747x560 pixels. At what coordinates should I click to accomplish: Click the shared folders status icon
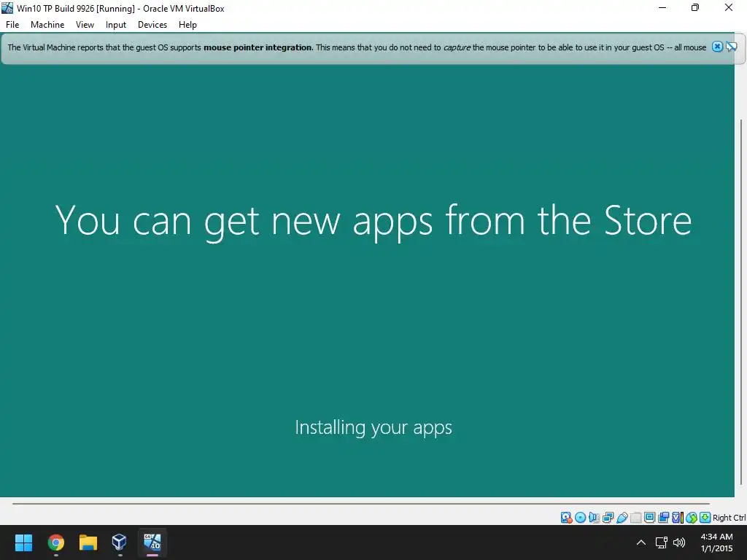pyautogui.click(x=635, y=518)
